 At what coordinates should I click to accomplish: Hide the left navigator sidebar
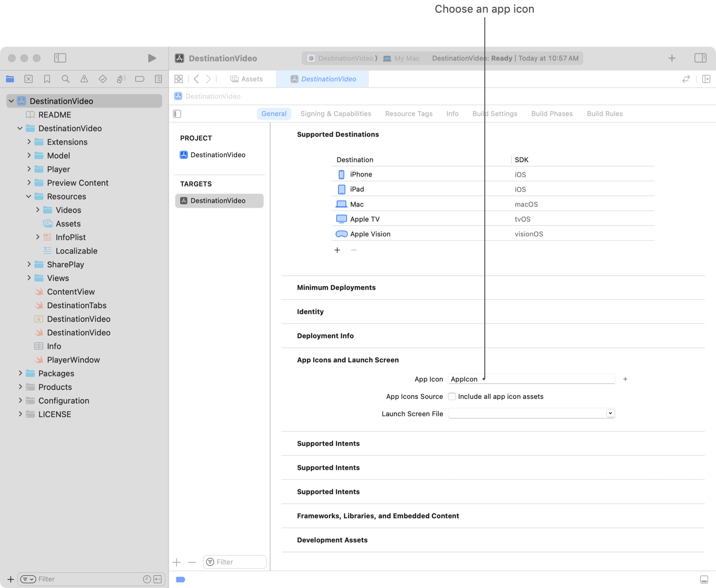[60, 58]
